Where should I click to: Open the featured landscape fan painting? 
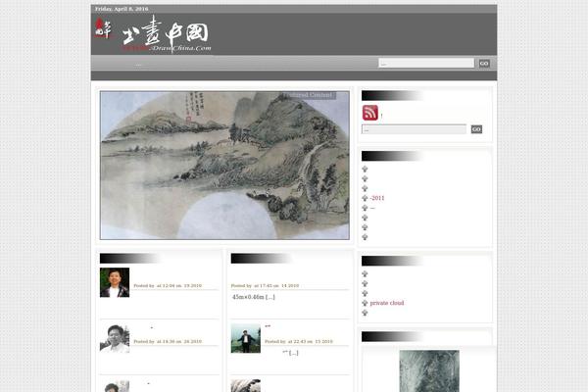coord(224,165)
